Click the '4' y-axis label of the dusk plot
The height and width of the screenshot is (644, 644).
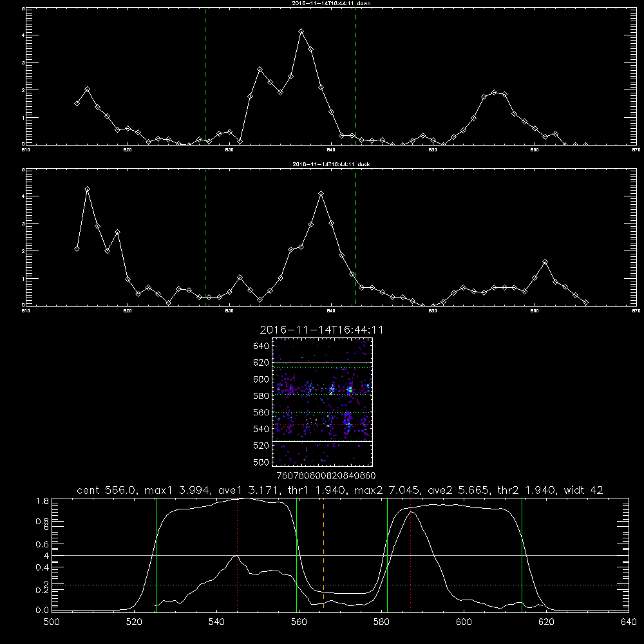pos(23,196)
